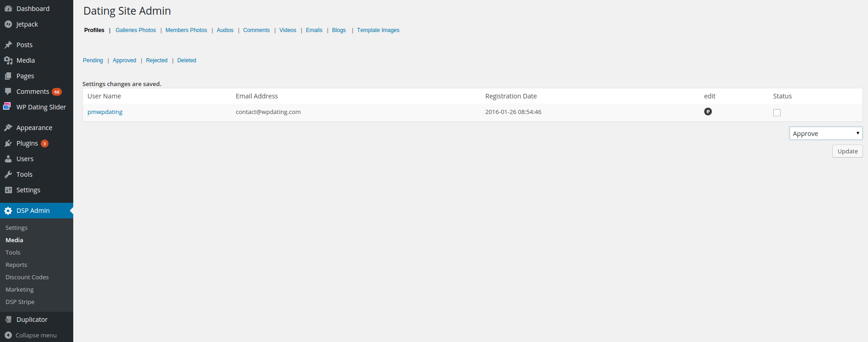This screenshot has height=342, width=868.
Task: Switch to the Audios tab
Action: point(225,30)
